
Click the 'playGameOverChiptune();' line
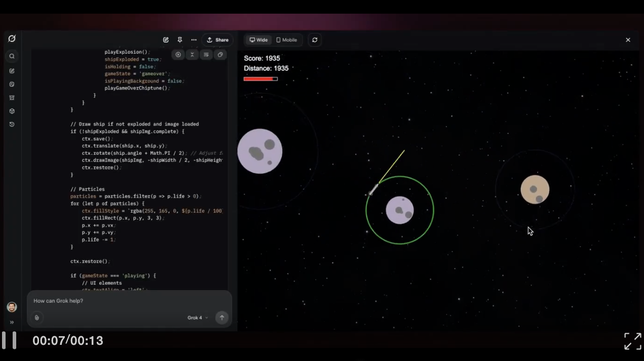(137, 88)
